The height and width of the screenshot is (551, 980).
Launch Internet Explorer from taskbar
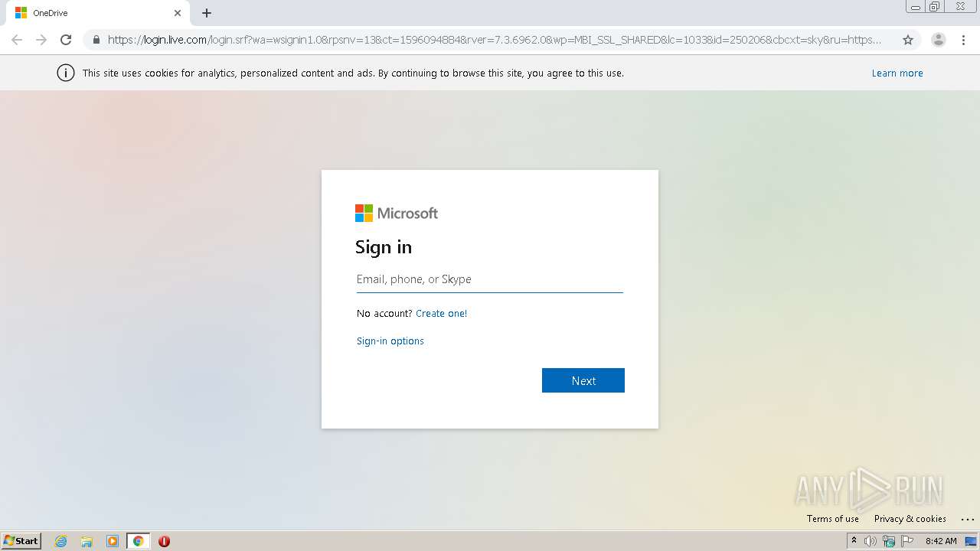click(60, 541)
